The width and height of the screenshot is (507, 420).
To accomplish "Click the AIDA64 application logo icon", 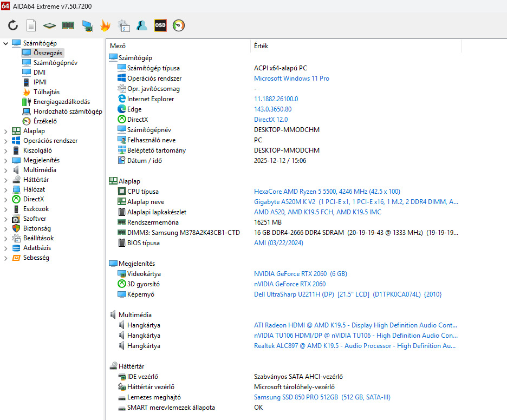I will coord(5,6).
